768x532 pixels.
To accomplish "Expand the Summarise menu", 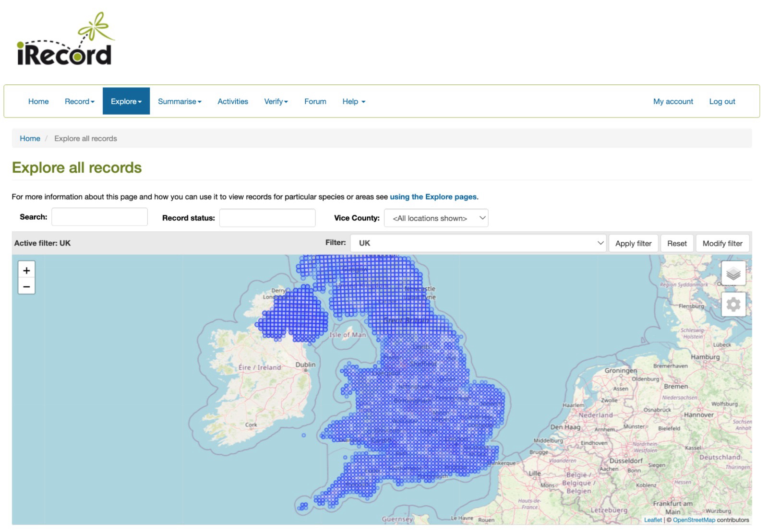I will pyautogui.click(x=180, y=102).
